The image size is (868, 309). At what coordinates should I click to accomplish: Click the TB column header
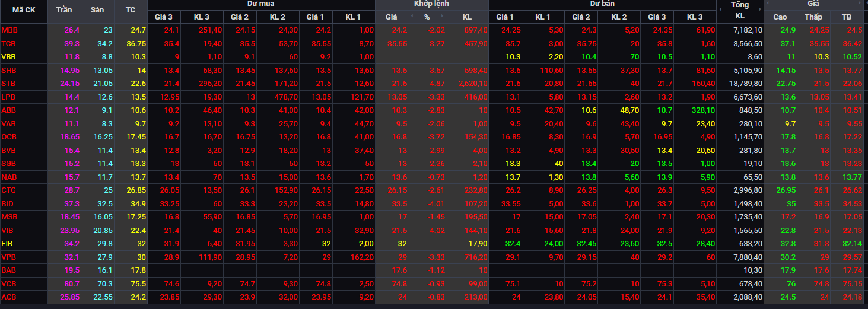click(847, 17)
